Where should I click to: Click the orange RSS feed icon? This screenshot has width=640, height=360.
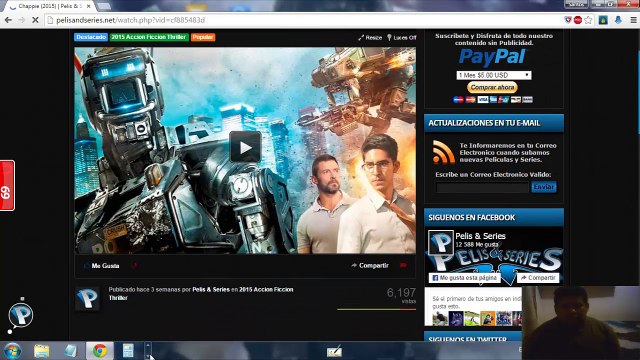(444, 152)
